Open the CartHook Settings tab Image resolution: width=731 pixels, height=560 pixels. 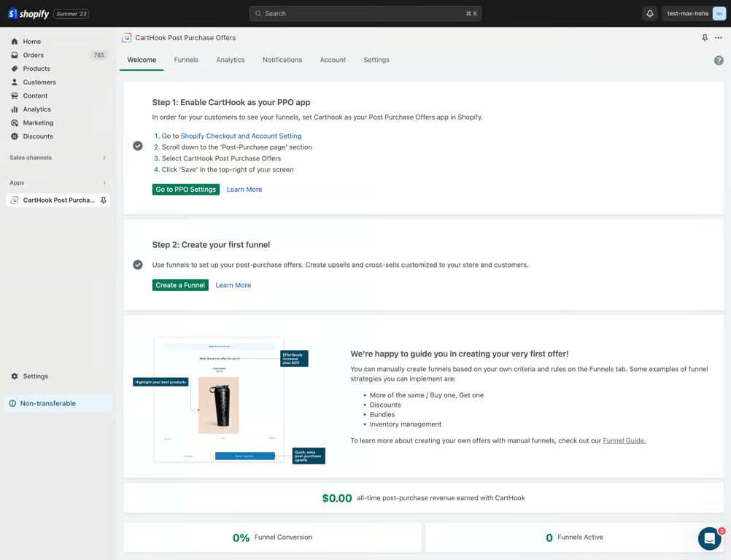point(376,60)
